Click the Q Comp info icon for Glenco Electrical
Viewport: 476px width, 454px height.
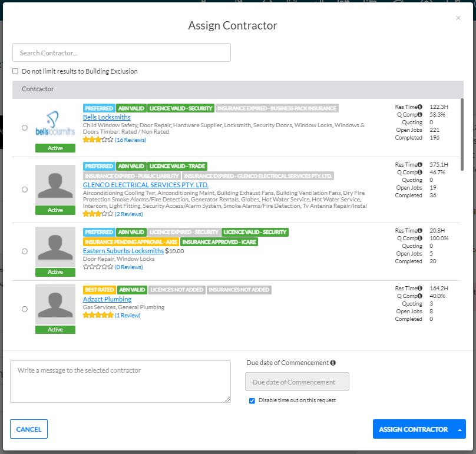click(x=419, y=172)
